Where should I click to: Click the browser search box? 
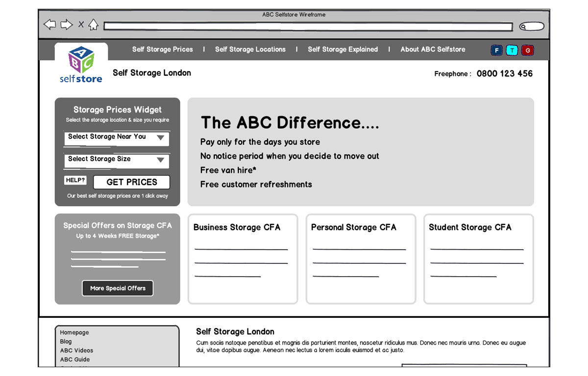point(532,27)
